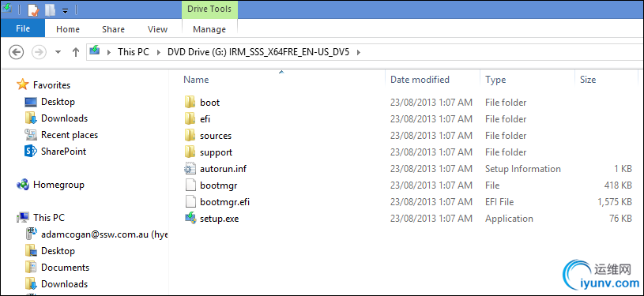Screen dimensions: 644x296
Task: Click 'EFI File' type cell
Action: pos(499,202)
